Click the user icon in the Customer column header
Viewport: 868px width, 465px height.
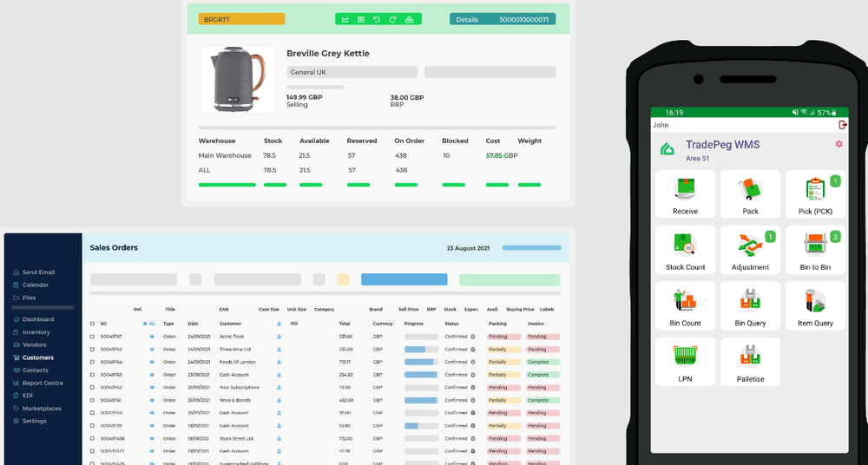[x=279, y=324]
